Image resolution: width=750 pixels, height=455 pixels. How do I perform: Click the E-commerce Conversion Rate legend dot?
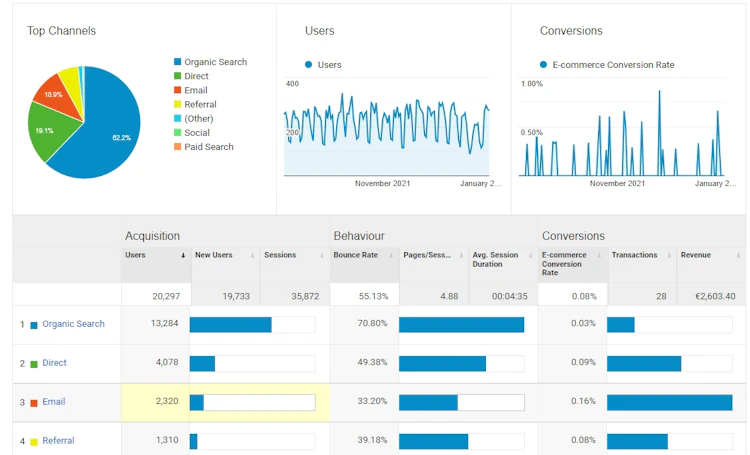(x=543, y=65)
